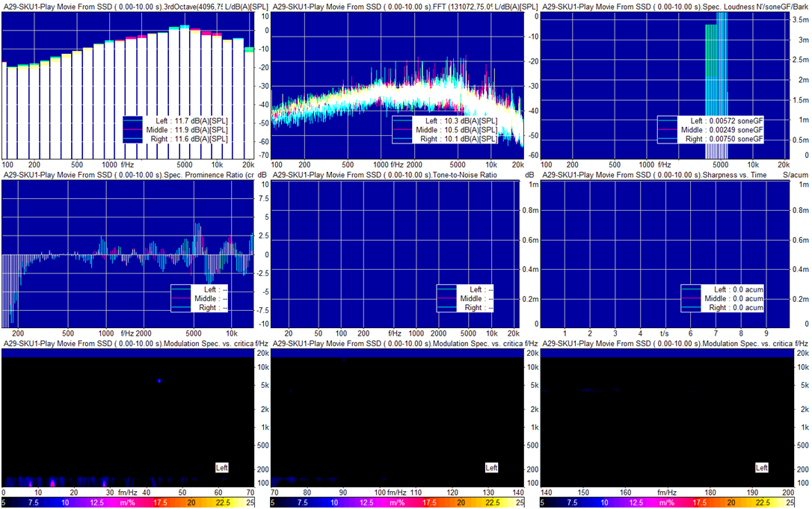
Task: Click the Left legend entry in Prominence Ratio chart
Action: (x=200, y=289)
